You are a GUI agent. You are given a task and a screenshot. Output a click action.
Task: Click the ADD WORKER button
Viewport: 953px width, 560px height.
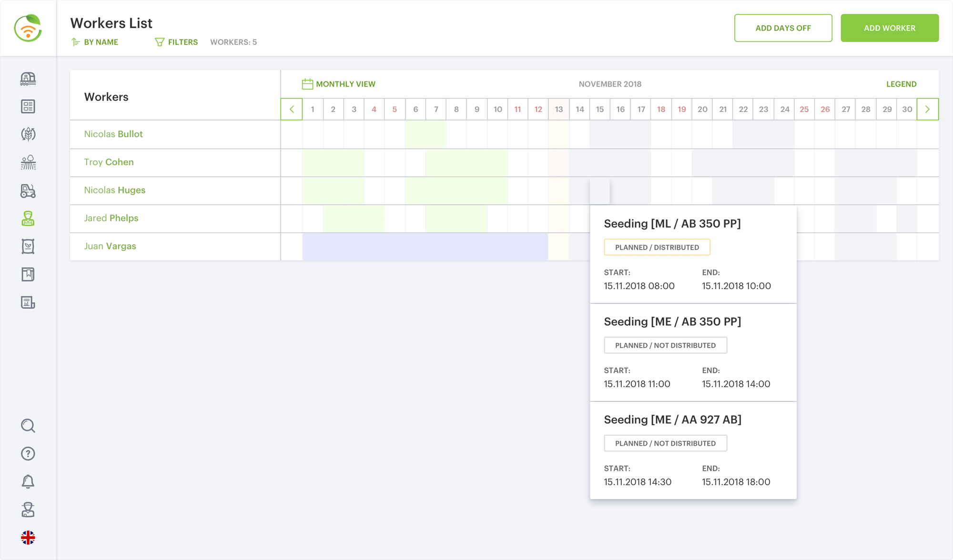point(889,28)
